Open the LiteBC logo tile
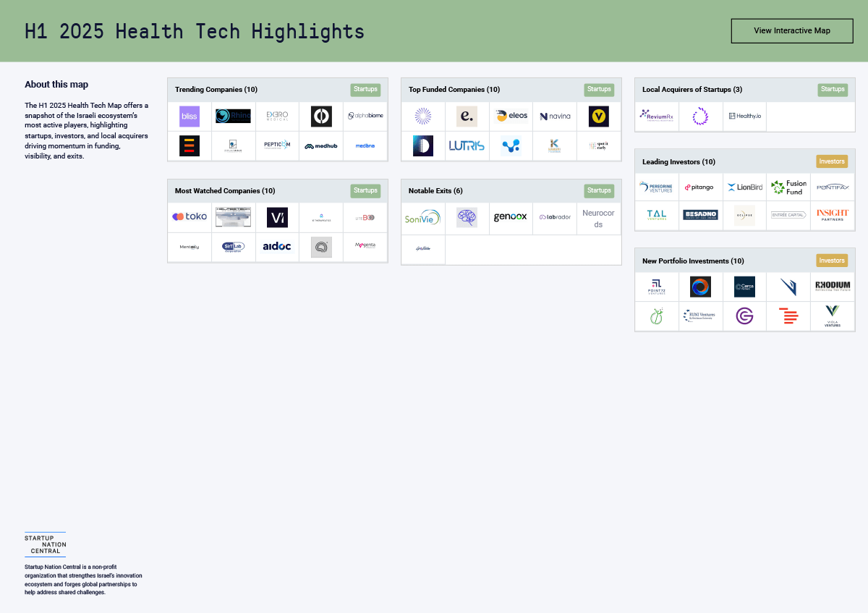 tap(365, 217)
